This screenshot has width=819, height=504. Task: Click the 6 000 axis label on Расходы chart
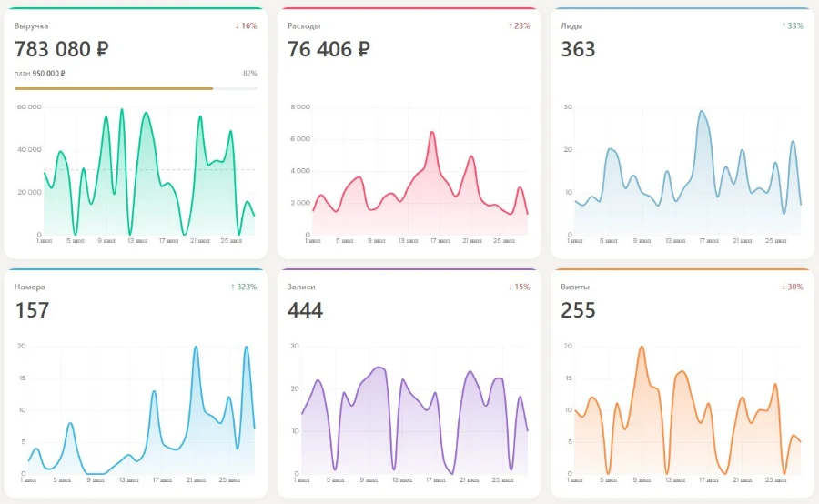point(300,139)
